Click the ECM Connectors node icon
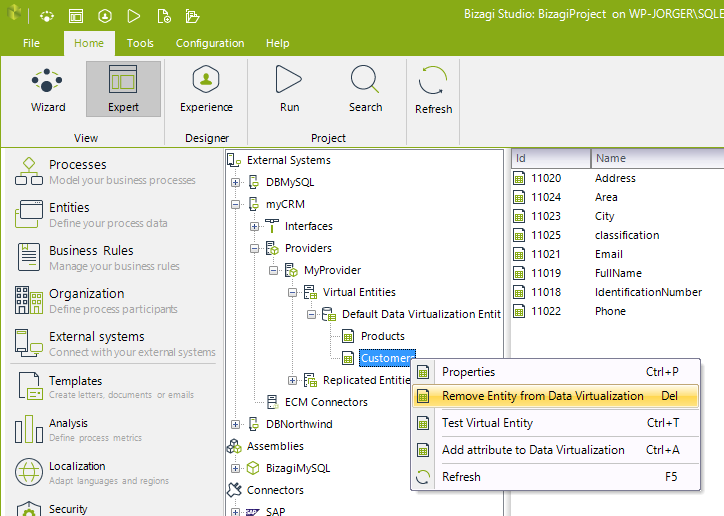 (x=272, y=402)
